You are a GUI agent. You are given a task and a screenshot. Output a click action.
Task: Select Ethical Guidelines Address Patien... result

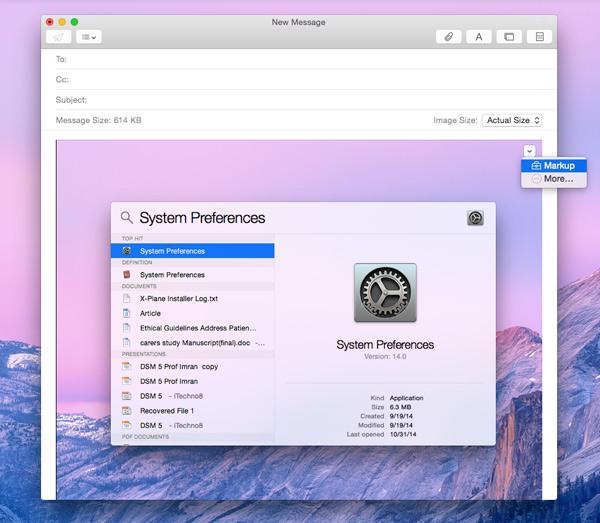click(192, 328)
